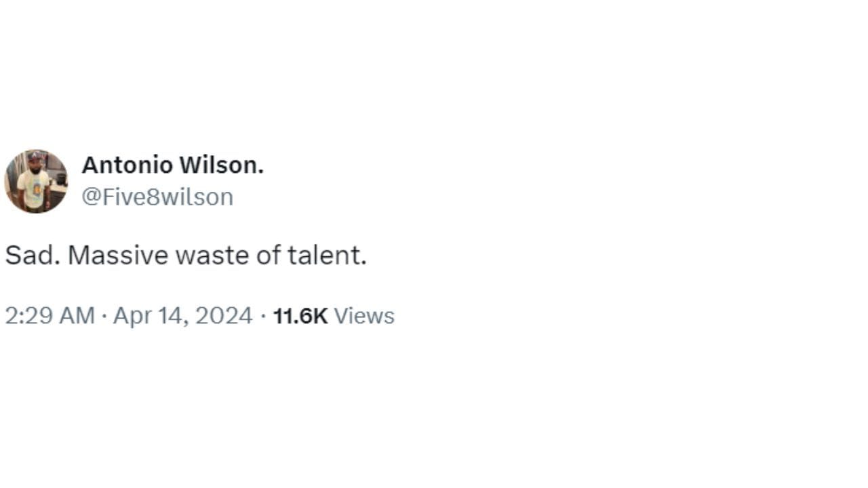Open the Antonio Wilson display name link
This screenshot has width=868, height=488.
[172, 165]
